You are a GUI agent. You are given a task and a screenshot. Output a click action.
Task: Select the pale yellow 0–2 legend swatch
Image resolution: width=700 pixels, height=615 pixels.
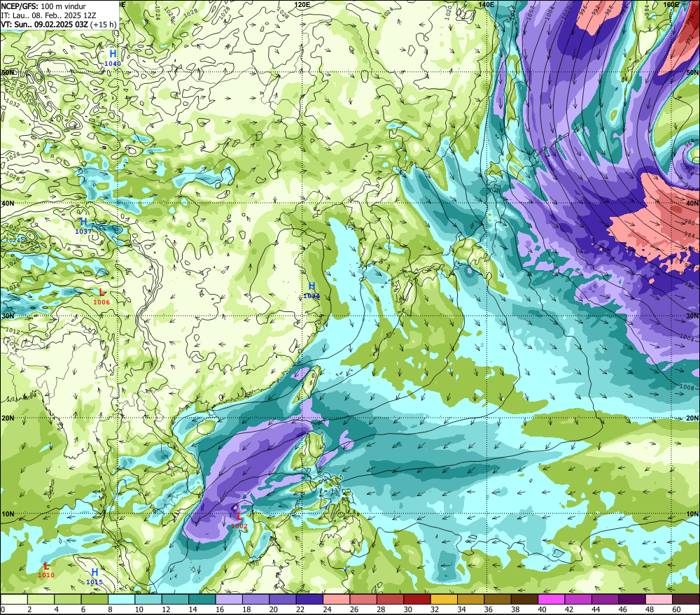coord(14,600)
